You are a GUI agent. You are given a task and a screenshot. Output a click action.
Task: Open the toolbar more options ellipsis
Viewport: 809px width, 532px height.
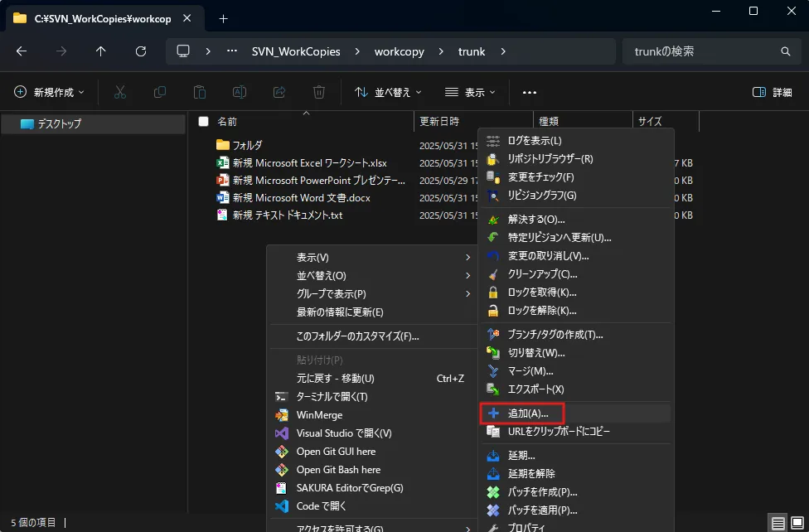click(x=530, y=92)
